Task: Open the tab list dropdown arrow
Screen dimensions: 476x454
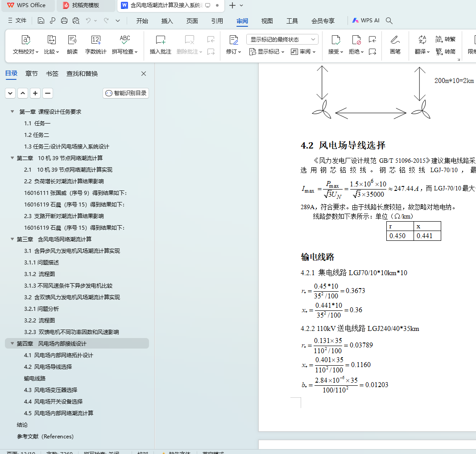Action: tap(241, 5)
